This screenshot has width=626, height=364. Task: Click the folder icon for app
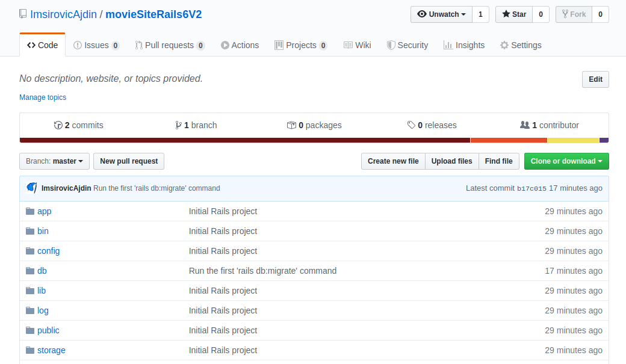click(x=30, y=211)
